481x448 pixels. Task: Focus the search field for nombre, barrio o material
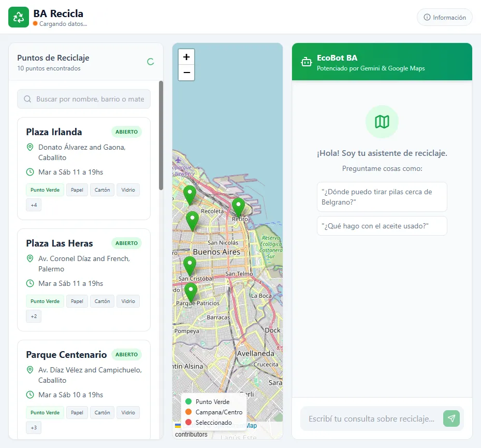click(x=84, y=99)
